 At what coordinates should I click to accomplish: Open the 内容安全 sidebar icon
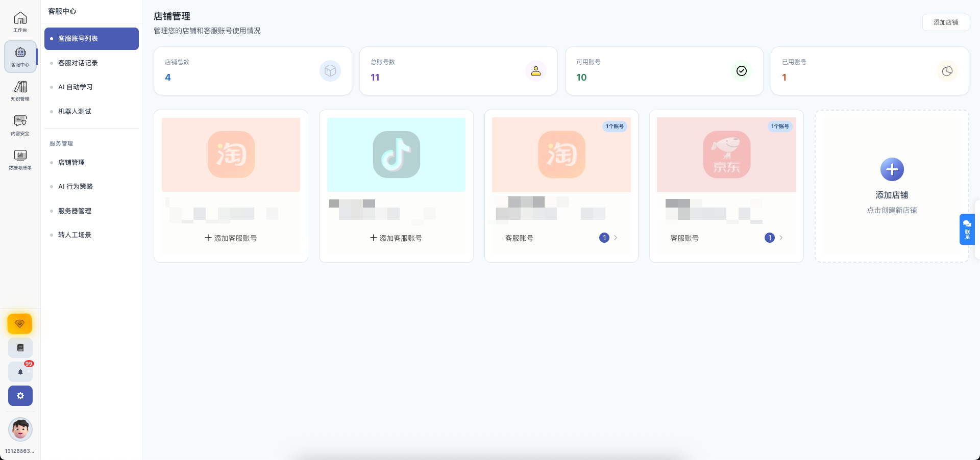20,125
